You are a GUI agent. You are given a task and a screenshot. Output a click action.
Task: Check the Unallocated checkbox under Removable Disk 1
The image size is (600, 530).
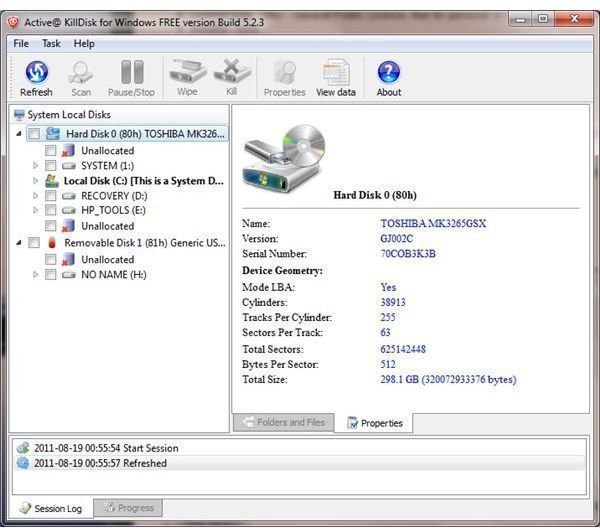[x=51, y=259]
